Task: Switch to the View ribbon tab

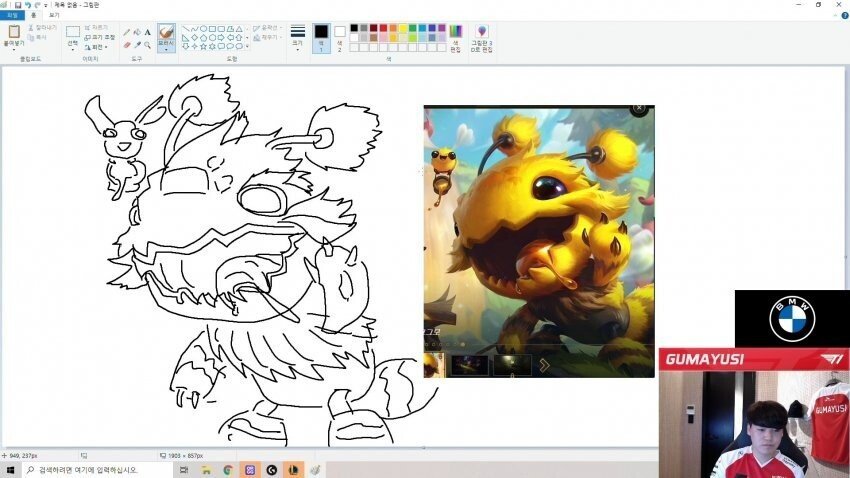Action: click(54, 16)
